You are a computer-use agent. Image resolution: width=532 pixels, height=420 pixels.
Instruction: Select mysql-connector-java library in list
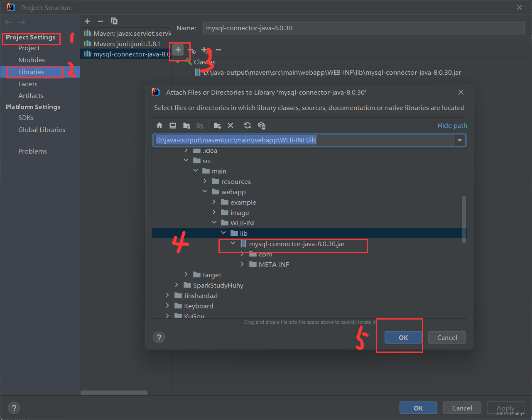pyautogui.click(x=125, y=54)
